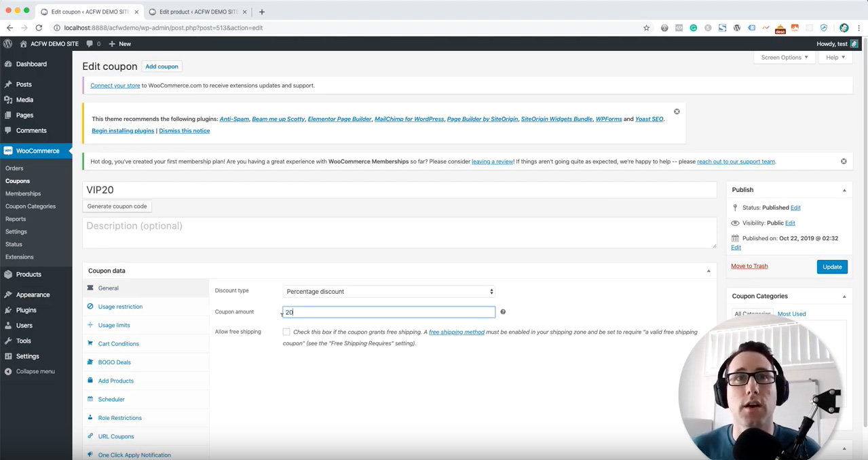Screen dimensions: 868x460
Task: Click the Collapse menu icon
Action: tap(8, 372)
